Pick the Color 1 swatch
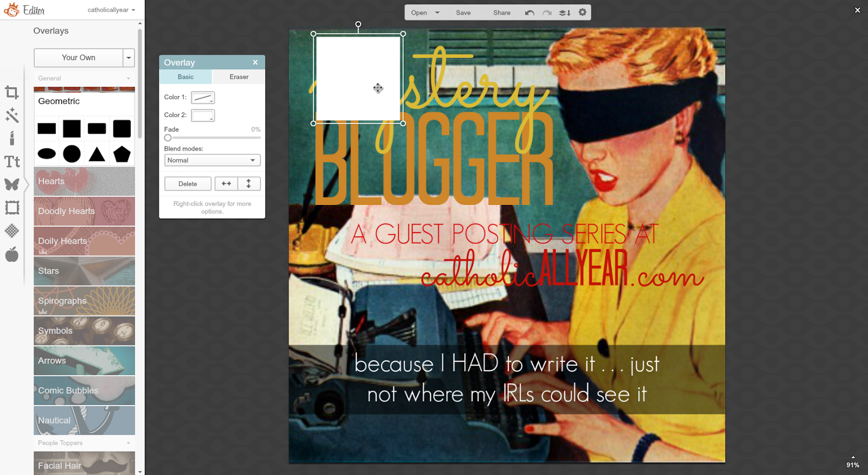Image resolution: width=868 pixels, height=475 pixels. (203, 98)
